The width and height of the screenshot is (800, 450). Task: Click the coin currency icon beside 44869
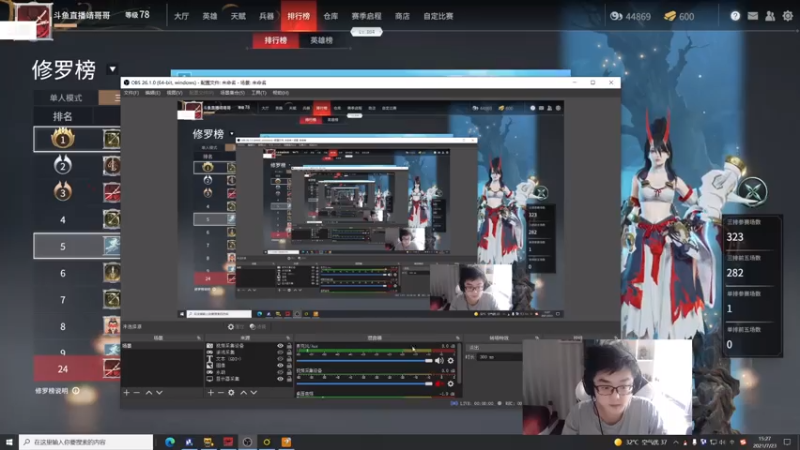pyautogui.click(x=616, y=16)
